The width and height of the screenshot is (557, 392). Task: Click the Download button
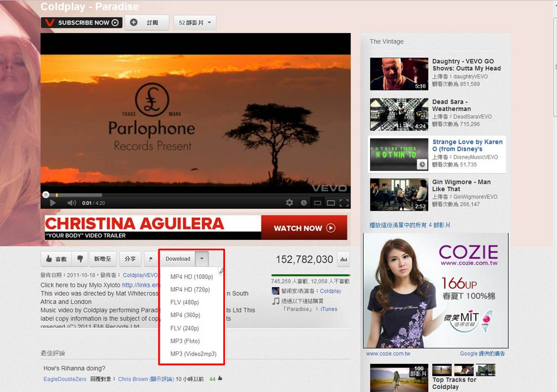pos(178,259)
